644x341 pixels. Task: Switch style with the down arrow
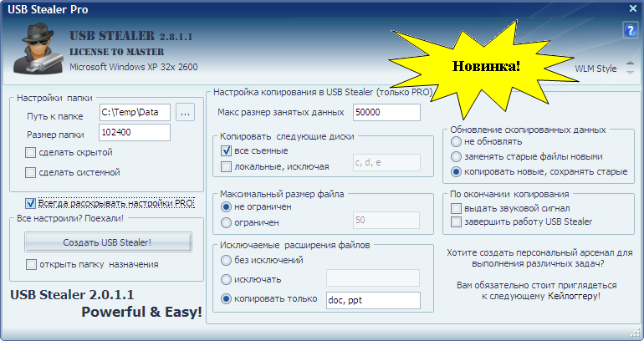coord(630,73)
